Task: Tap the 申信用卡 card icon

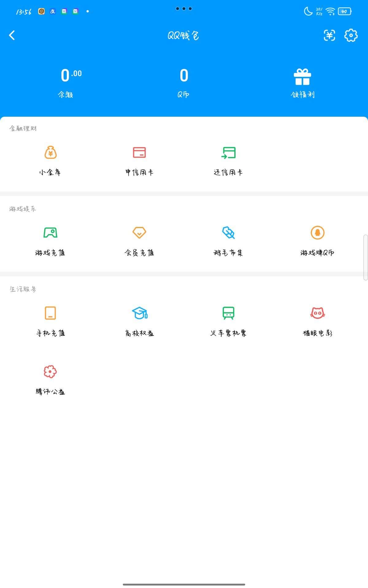Action: click(139, 152)
